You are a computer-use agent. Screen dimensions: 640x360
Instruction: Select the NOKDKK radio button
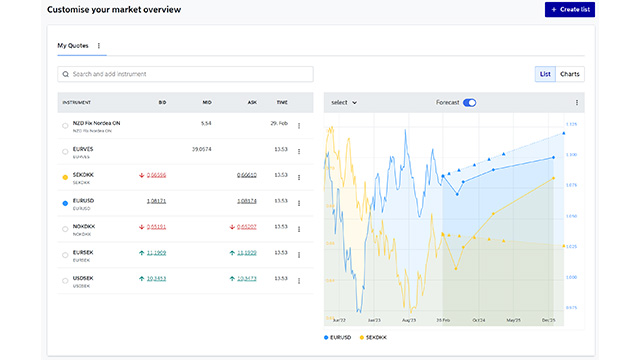click(65, 229)
